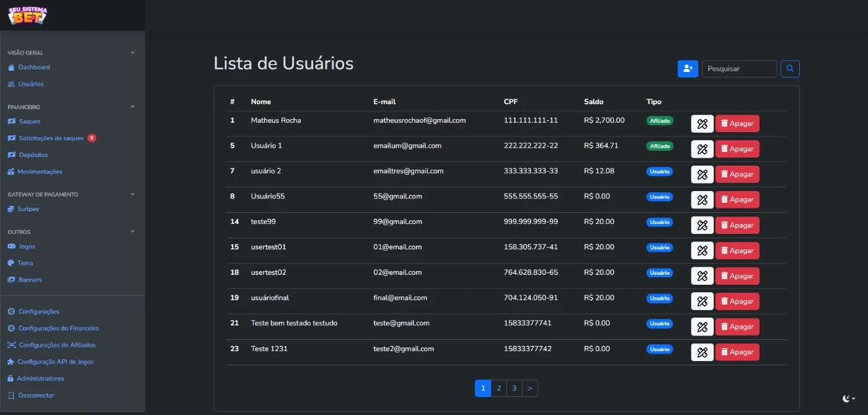
Task: Click the CPF column header
Action: [511, 102]
